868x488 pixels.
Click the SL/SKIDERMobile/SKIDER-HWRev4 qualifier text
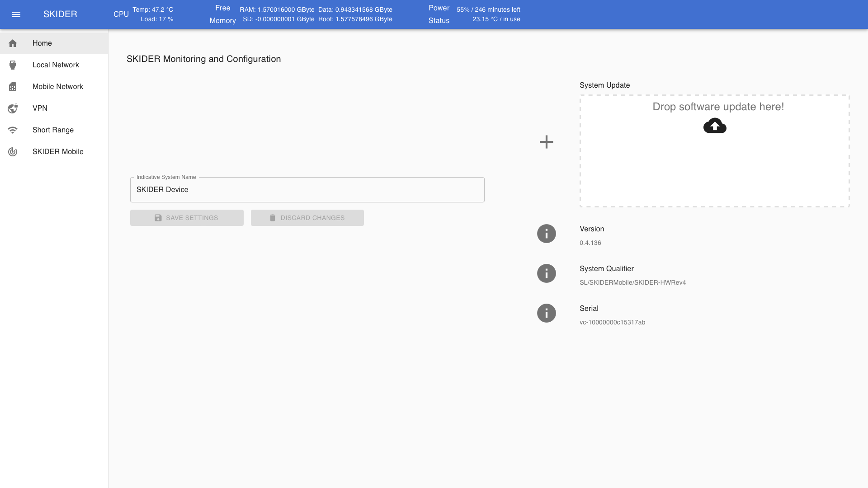pyautogui.click(x=633, y=283)
